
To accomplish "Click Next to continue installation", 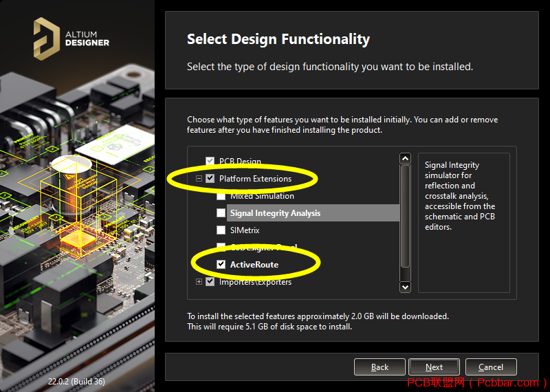I will pos(434,367).
